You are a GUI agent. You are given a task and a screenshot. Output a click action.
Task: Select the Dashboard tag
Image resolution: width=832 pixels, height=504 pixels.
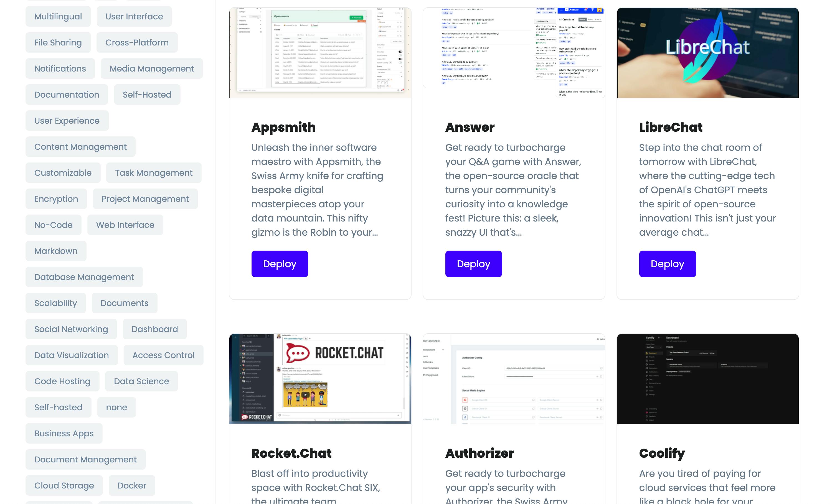(x=155, y=329)
